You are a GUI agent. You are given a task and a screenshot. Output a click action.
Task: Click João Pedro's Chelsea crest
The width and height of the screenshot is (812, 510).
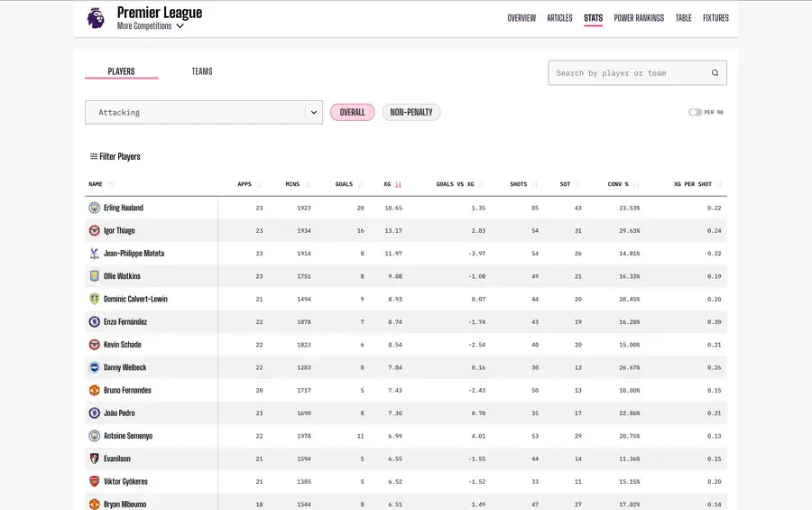(x=94, y=413)
